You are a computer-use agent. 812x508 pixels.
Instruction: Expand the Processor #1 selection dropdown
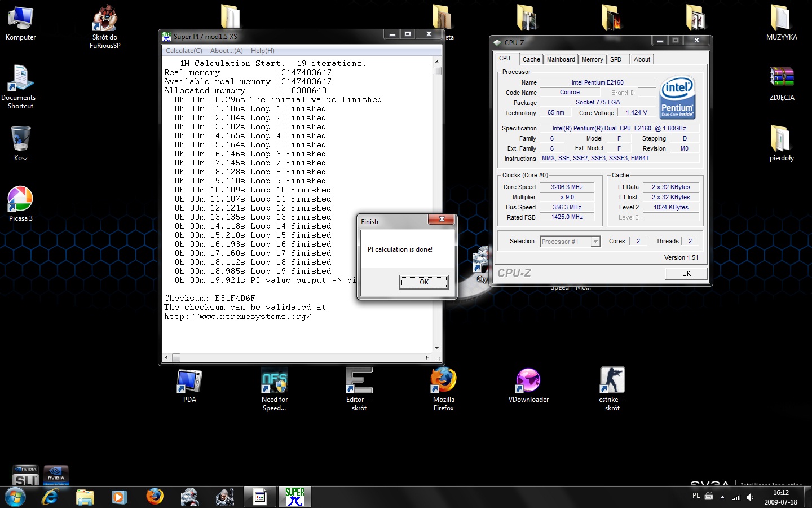(595, 242)
